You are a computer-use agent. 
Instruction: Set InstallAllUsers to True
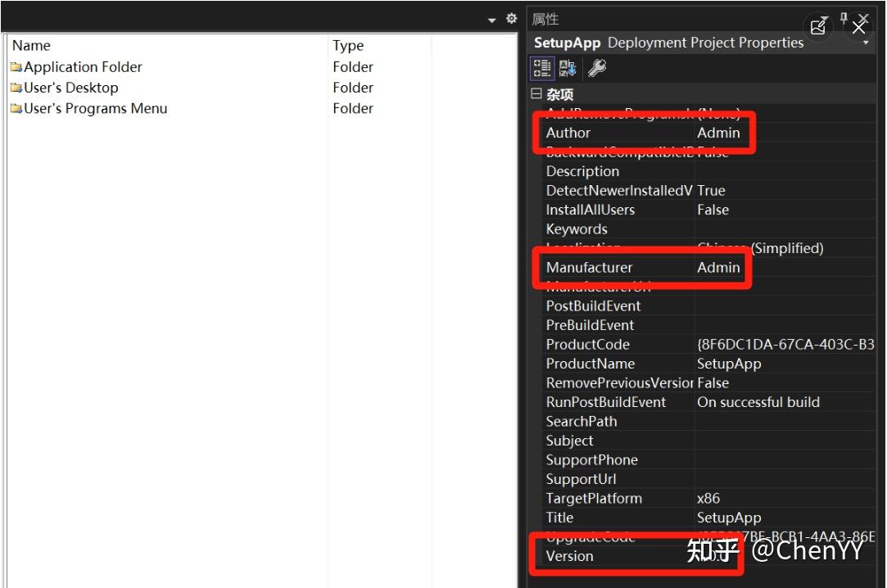[x=737, y=210]
